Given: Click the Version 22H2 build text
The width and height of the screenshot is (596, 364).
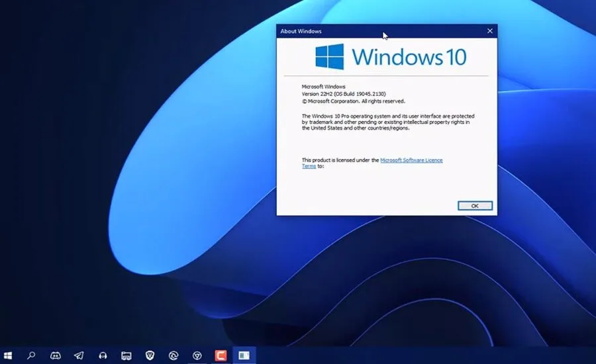Looking at the screenshot, I should (344, 94).
